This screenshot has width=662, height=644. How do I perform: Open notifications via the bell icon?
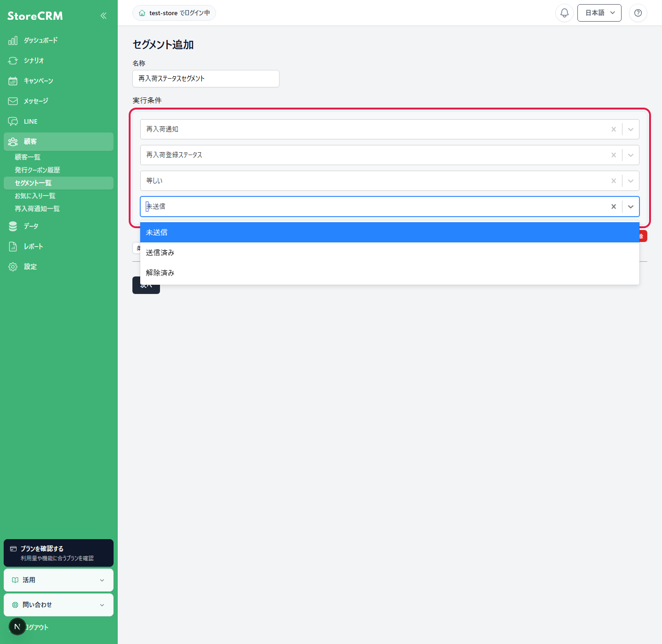(x=565, y=13)
